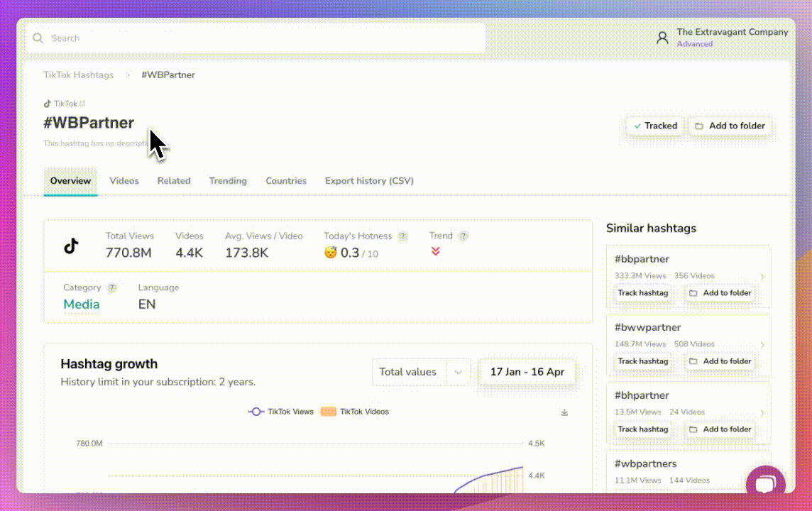Click the orange TikTok Videos swatch

[329, 412]
